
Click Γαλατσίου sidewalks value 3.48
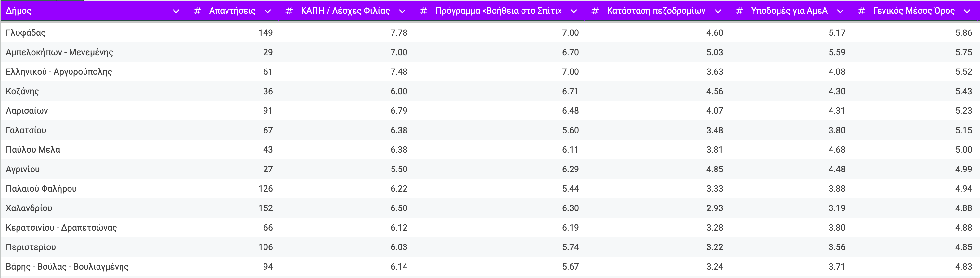coord(715,130)
